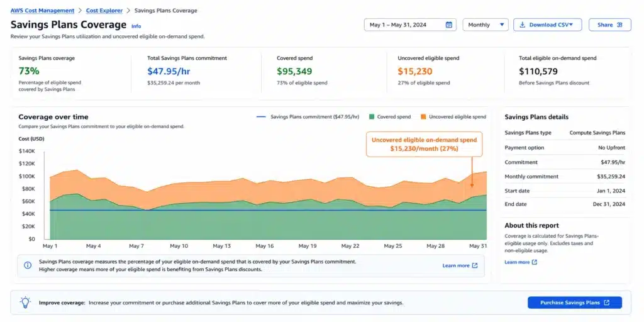Select the $35,259.24 monthly commitment value in details

[x=611, y=177]
